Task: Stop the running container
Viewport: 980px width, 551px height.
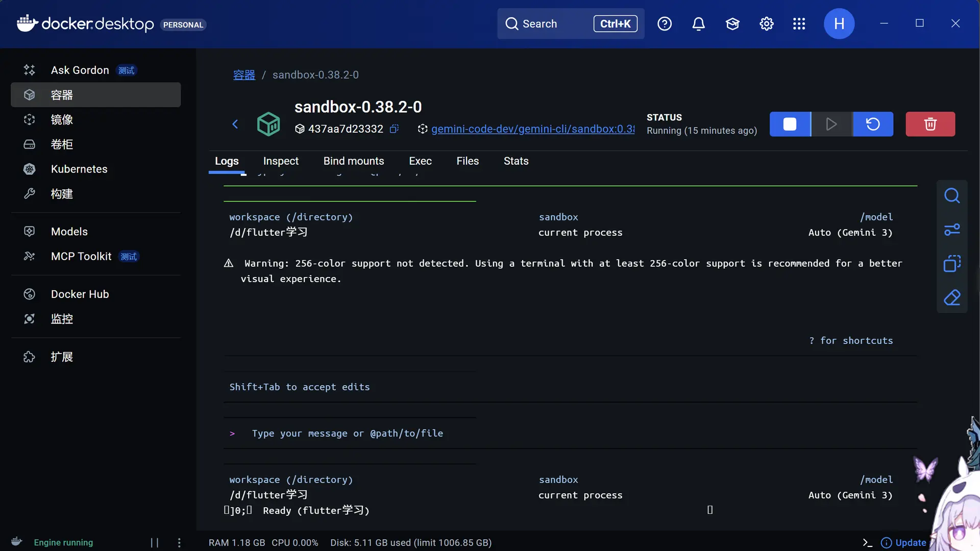Action: [790, 124]
